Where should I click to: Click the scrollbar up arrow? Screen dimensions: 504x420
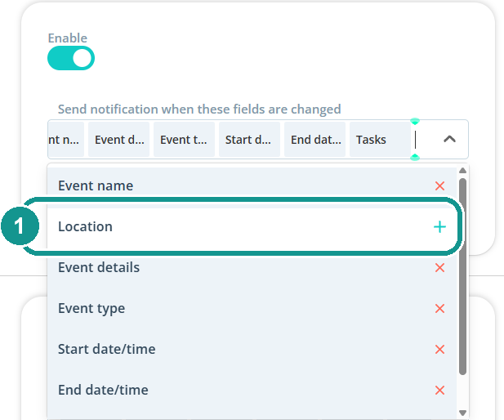coord(462,171)
